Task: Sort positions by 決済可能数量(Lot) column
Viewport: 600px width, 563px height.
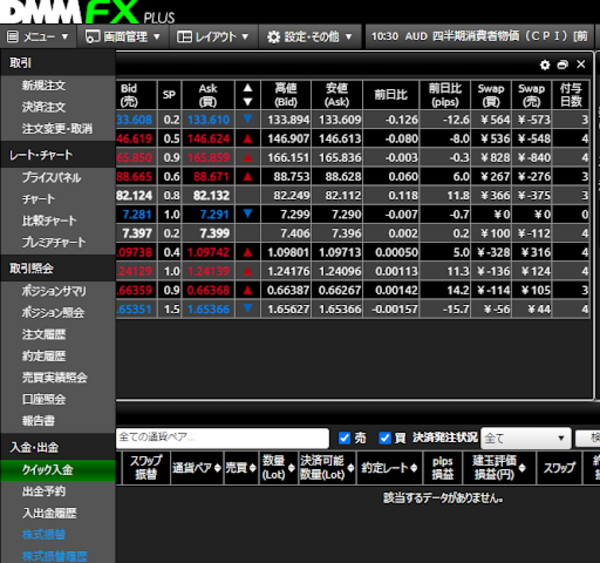Action: pos(327,468)
